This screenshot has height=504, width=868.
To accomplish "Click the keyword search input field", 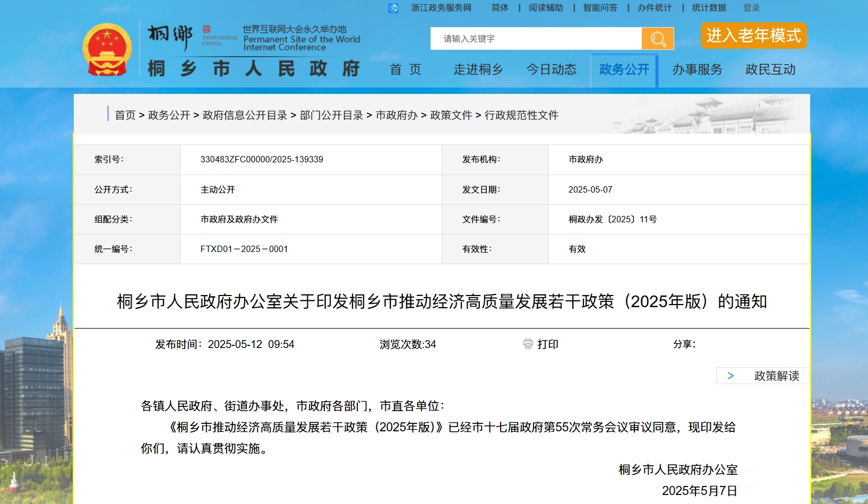I will (x=536, y=39).
